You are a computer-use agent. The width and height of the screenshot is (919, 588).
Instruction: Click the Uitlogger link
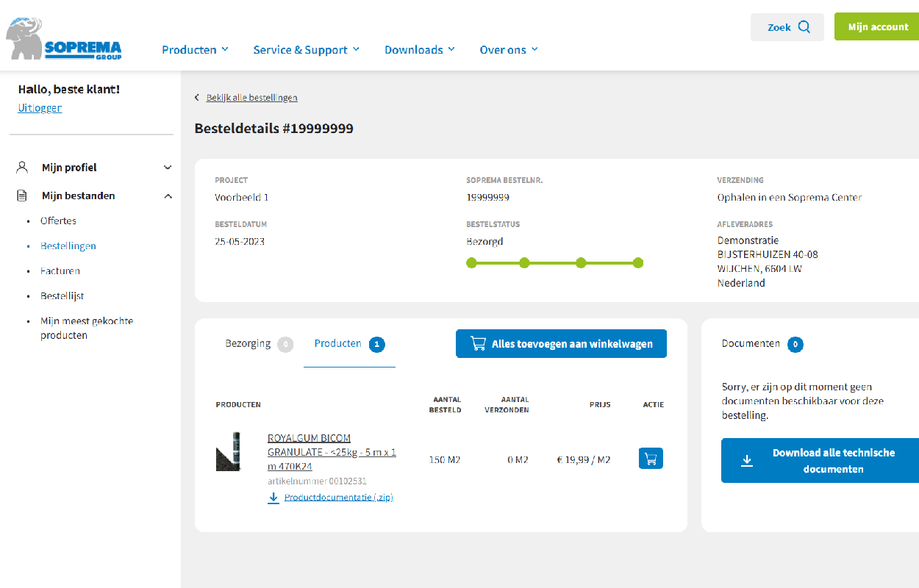click(40, 107)
